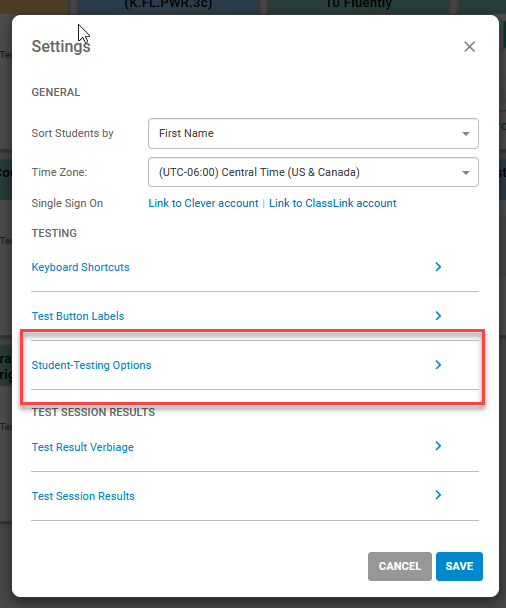Click chevron beside Student-Testing Options
The image size is (506, 608).
(438, 364)
